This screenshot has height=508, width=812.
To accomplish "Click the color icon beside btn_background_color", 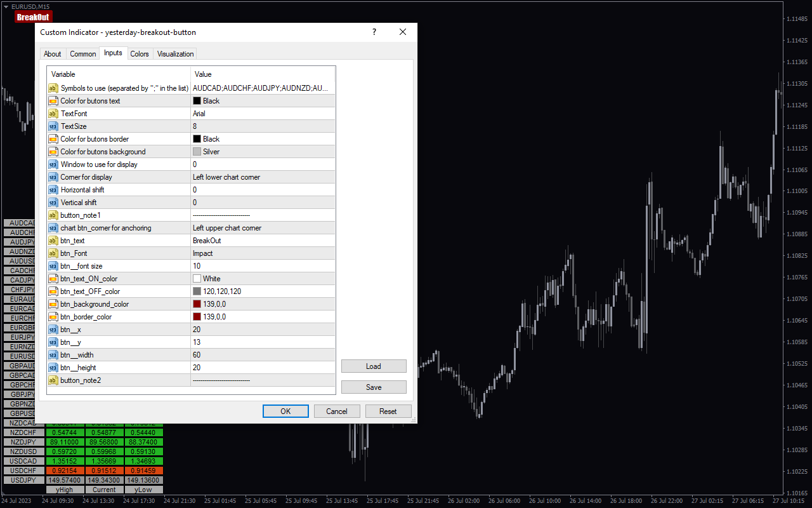I will tap(53, 304).
